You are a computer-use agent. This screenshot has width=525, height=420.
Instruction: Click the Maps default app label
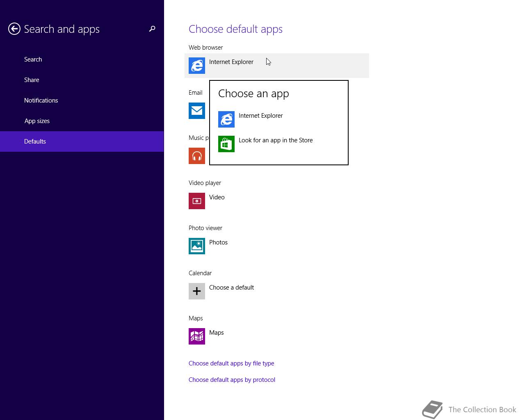click(x=216, y=333)
